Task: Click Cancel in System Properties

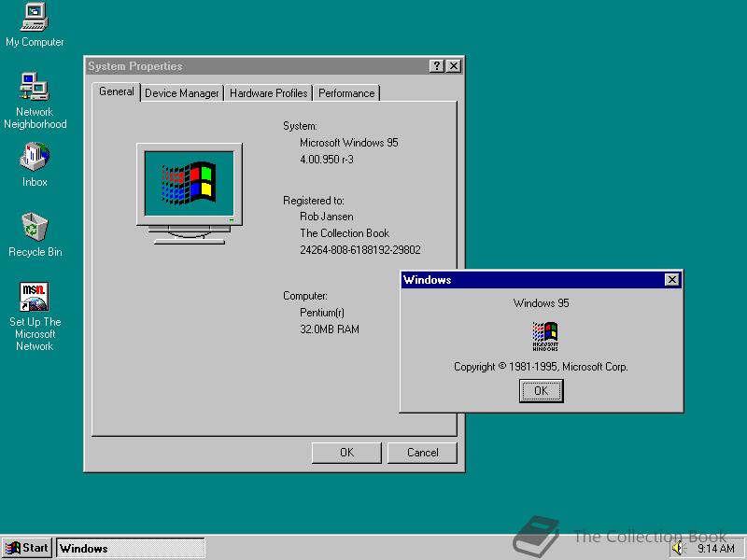Action: tap(423, 453)
